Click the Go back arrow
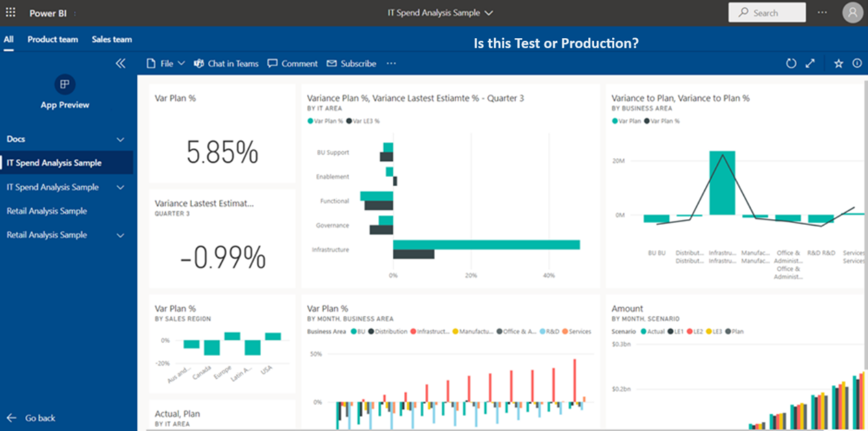The image size is (868, 431). click(x=11, y=418)
